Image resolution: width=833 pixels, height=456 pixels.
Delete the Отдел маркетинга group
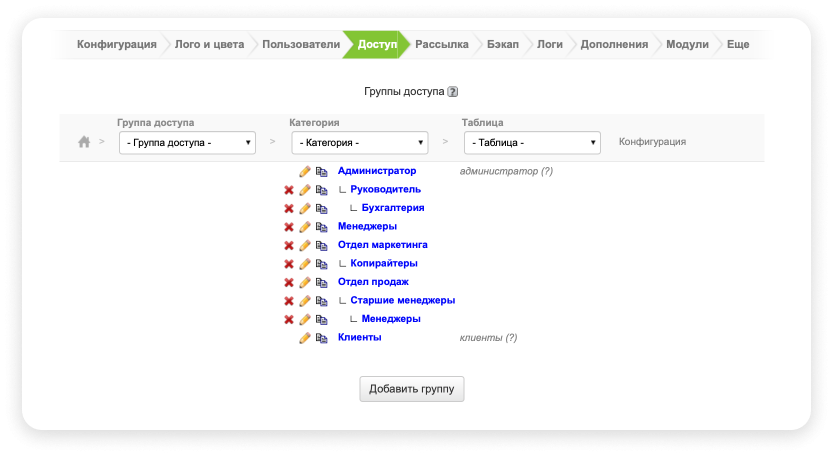coord(289,245)
